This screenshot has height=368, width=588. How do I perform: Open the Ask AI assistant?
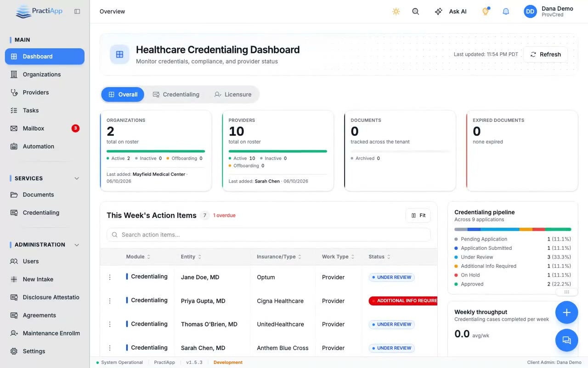pyautogui.click(x=451, y=11)
